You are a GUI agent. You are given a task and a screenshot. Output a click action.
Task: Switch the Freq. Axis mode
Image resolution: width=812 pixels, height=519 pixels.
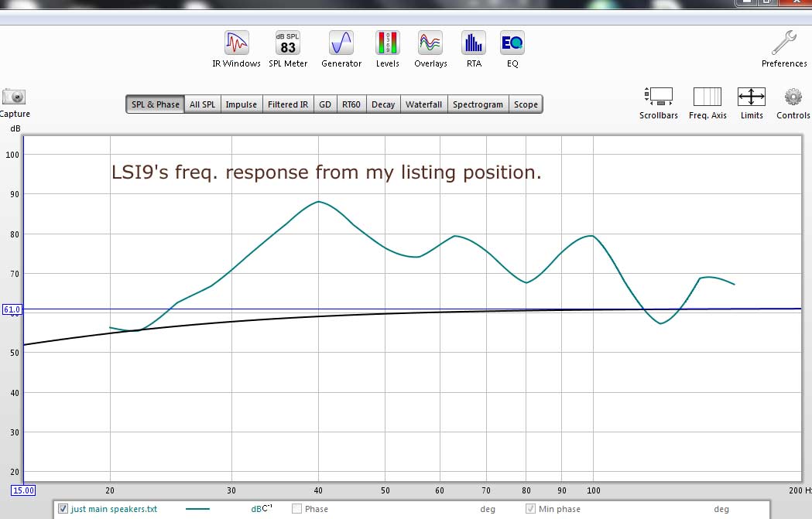(708, 104)
